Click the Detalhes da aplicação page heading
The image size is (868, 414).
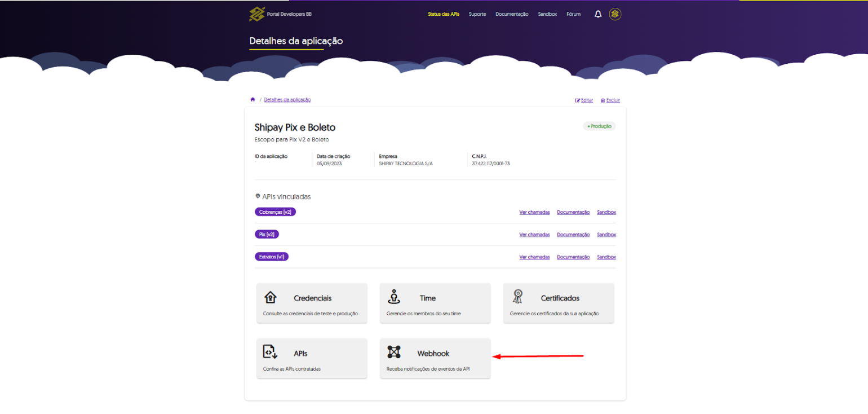(296, 41)
